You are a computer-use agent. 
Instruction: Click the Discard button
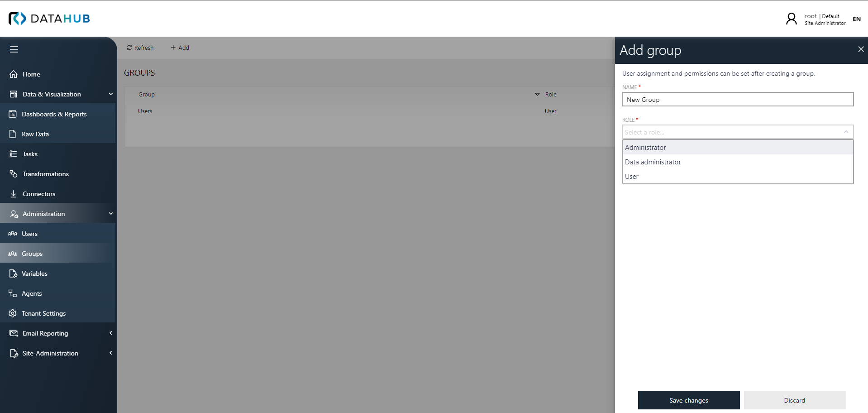tap(794, 400)
